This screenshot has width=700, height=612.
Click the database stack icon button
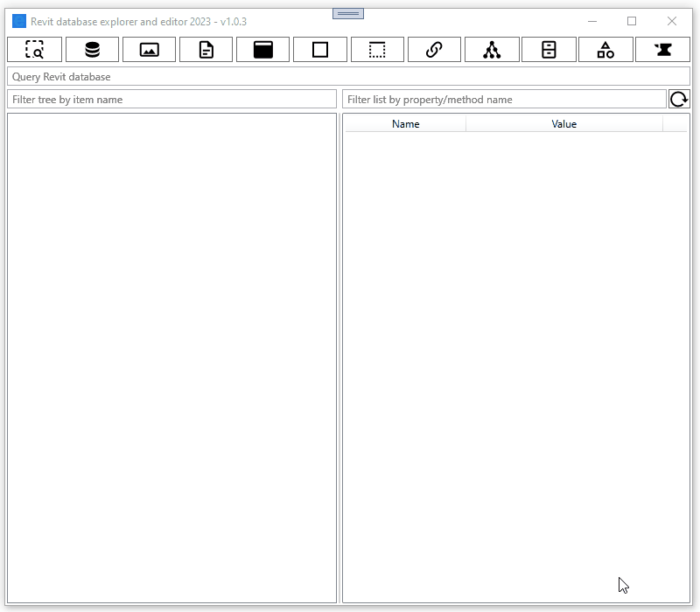pos(92,50)
